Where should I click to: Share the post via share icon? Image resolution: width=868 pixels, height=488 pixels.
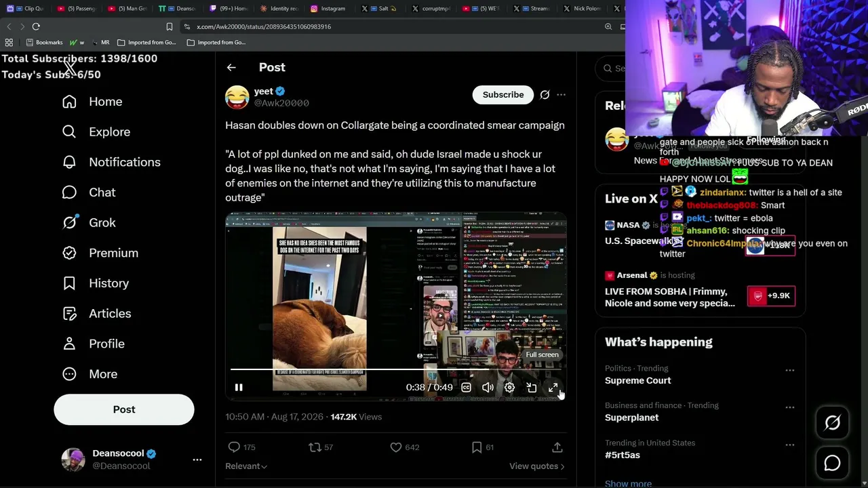coord(557,447)
